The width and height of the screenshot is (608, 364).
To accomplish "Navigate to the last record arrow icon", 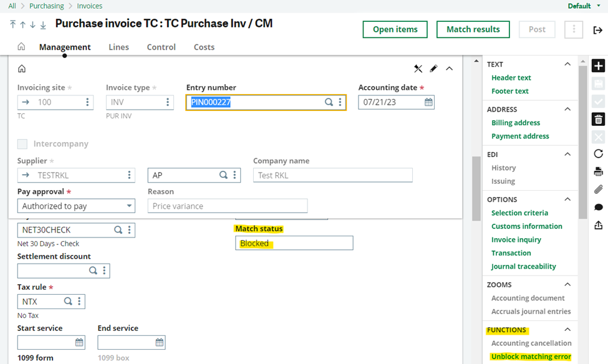I will point(42,24).
